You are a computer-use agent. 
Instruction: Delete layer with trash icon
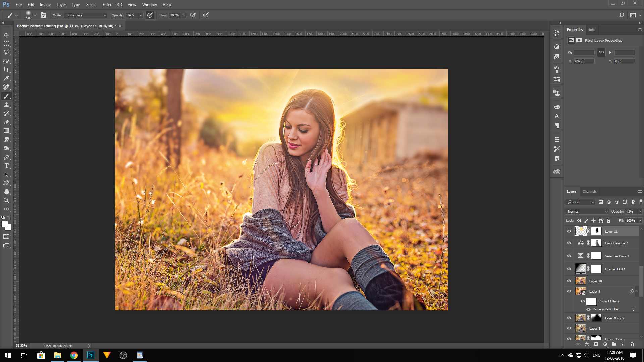click(632, 344)
